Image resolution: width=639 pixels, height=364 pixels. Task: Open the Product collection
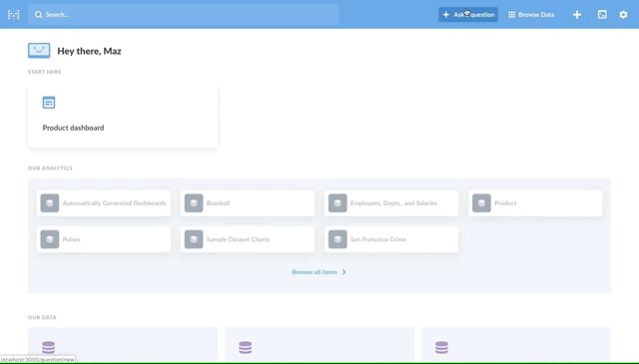[535, 203]
